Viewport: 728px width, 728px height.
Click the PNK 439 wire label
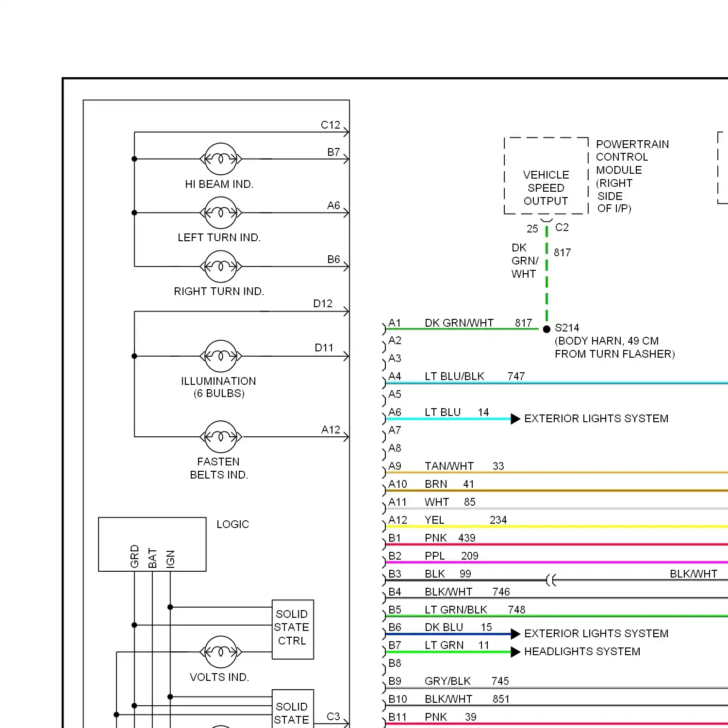[x=450, y=538]
